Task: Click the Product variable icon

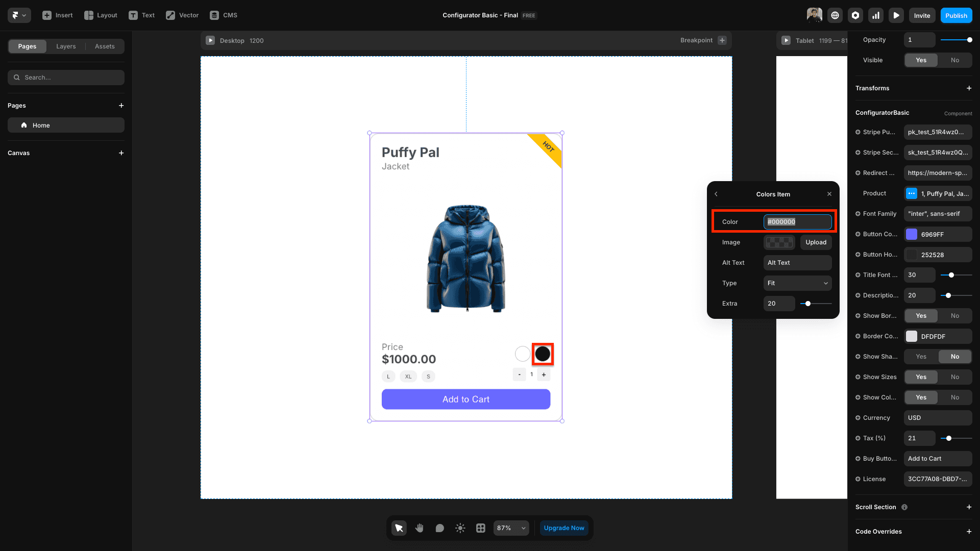Action: tap(912, 193)
